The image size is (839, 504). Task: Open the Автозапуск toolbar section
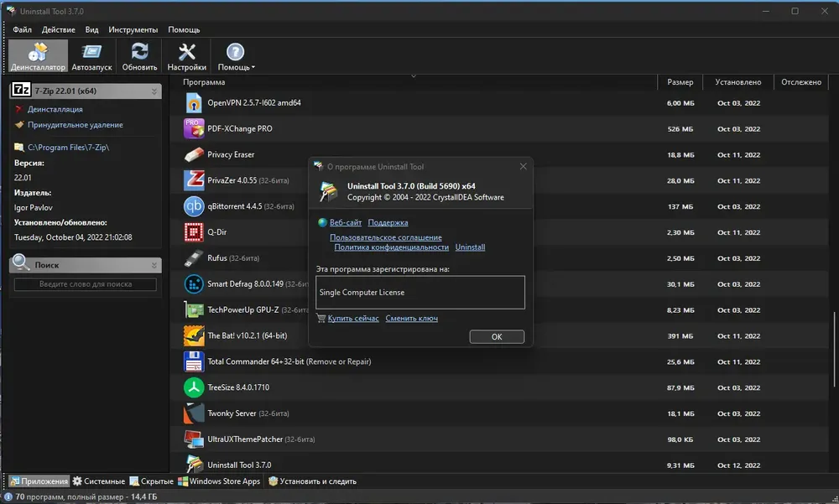click(91, 56)
